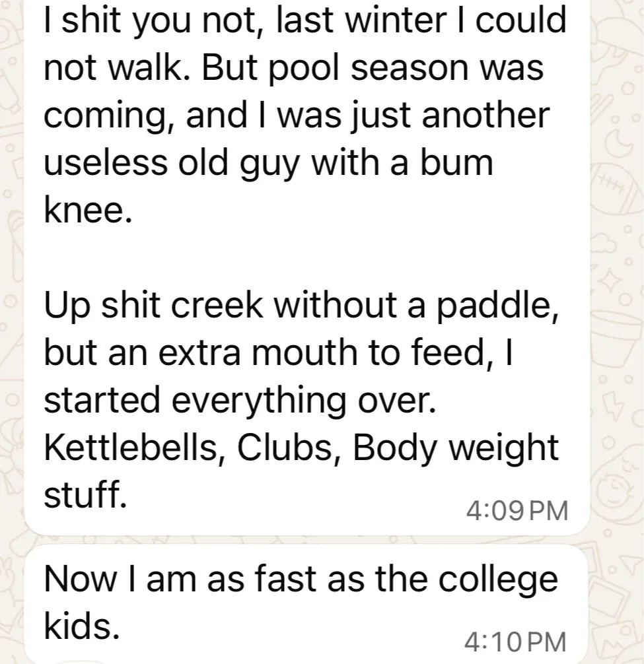Click the crescent moon doodle in the wallpaper

pyautogui.click(x=618, y=145)
